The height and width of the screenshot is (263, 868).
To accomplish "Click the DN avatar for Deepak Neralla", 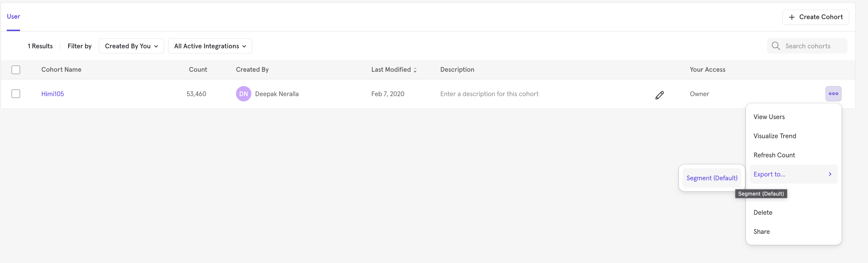I will pyautogui.click(x=243, y=94).
